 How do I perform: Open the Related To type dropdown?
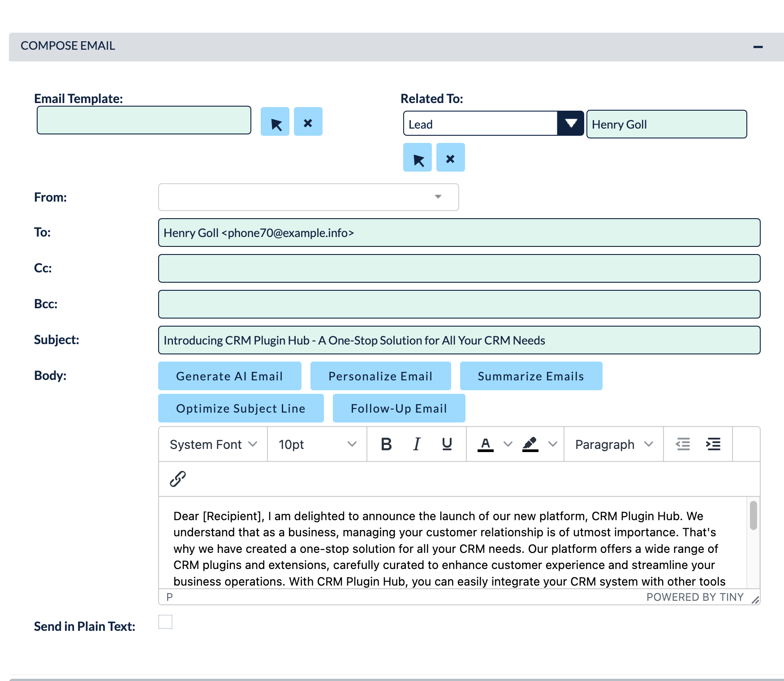(571, 123)
